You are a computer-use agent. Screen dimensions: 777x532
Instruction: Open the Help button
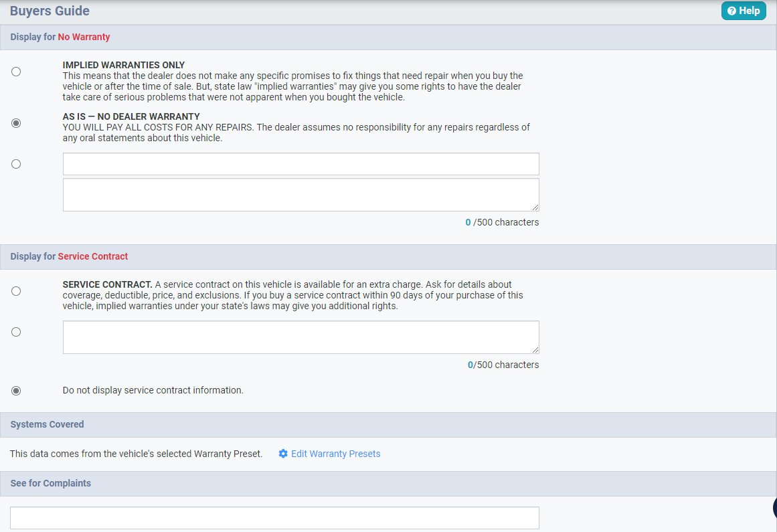tap(744, 11)
